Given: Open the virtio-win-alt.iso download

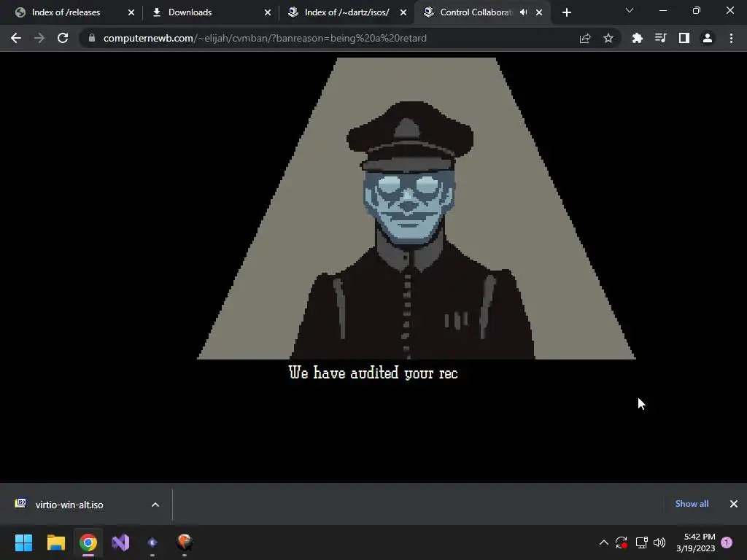Looking at the screenshot, I should click(69, 505).
